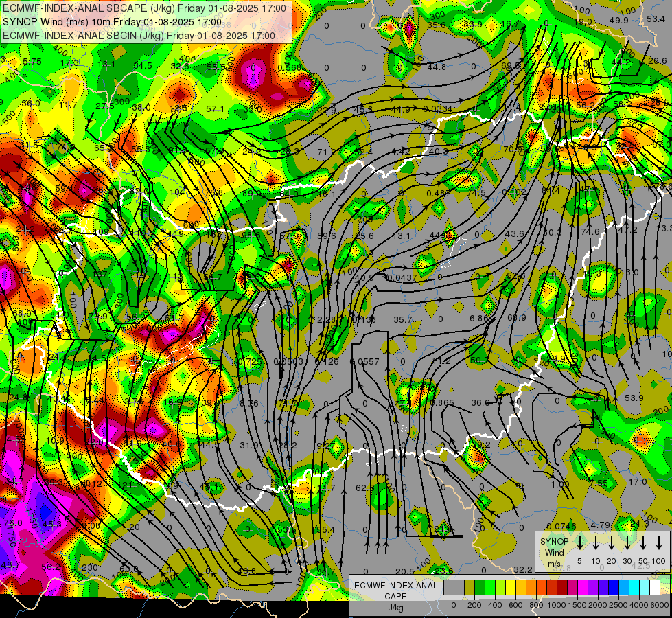Click the 0.725 value on the map

(249, 362)
